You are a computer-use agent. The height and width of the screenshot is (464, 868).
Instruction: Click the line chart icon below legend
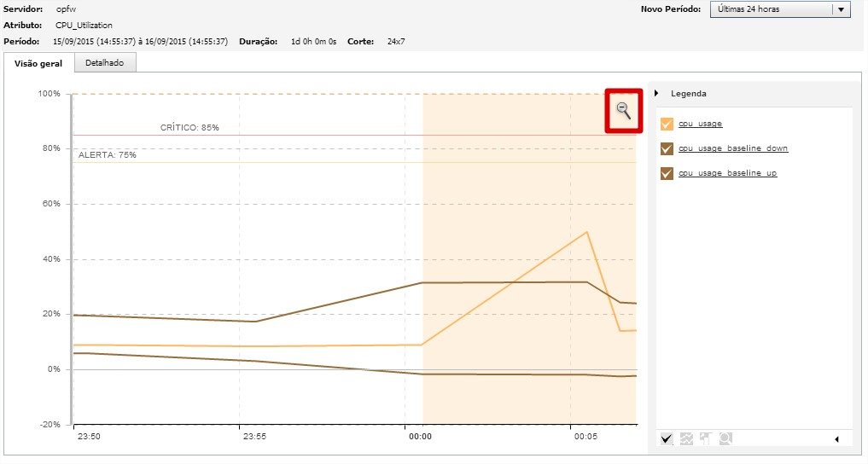coord(686,438)
